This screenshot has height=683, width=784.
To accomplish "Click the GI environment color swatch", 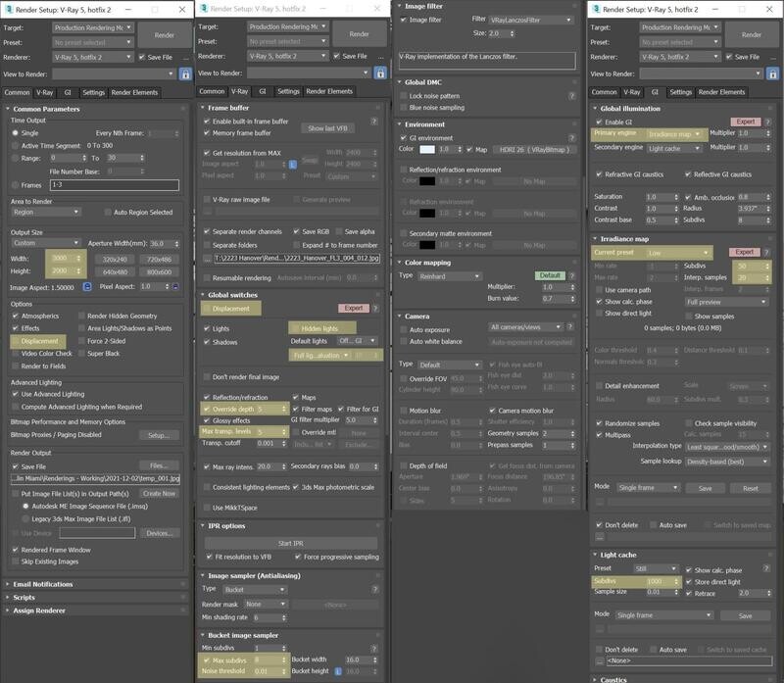I will coord(427,149).
